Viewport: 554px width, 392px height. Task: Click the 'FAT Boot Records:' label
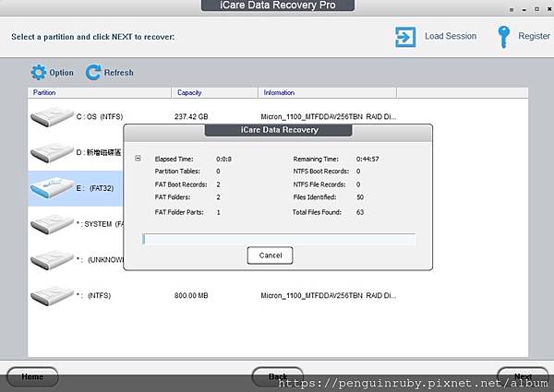tap(181, 184)
